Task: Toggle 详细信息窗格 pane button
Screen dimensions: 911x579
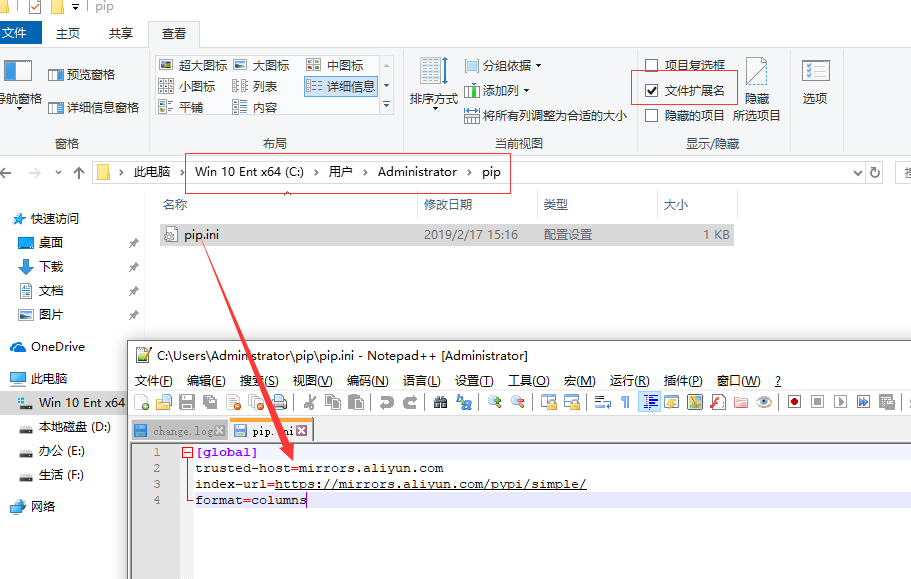Action: click(x=94, y=107)
